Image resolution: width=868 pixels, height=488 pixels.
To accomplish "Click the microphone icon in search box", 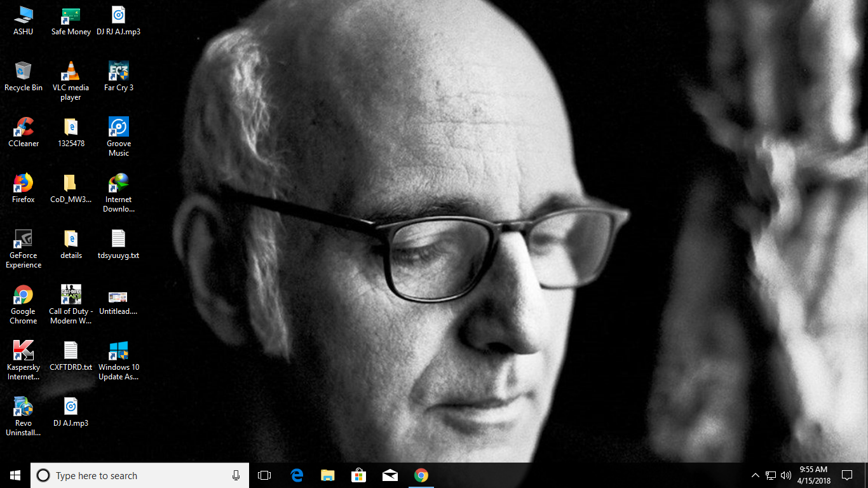I will 236,475.
